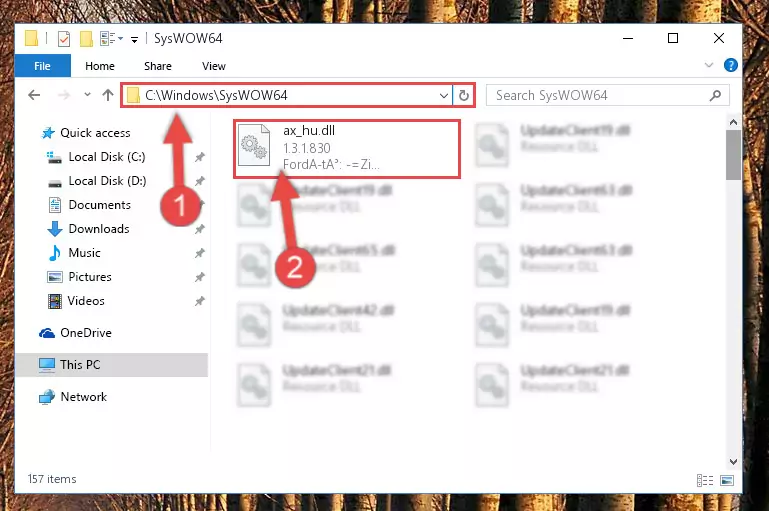Click the pin icon beside Music

click(200, 254)
